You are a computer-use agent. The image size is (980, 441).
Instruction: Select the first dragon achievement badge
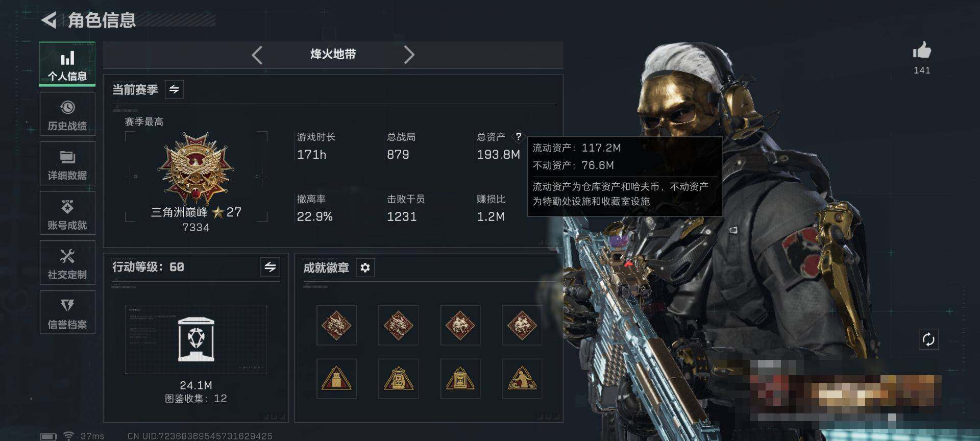pos(336,325)
